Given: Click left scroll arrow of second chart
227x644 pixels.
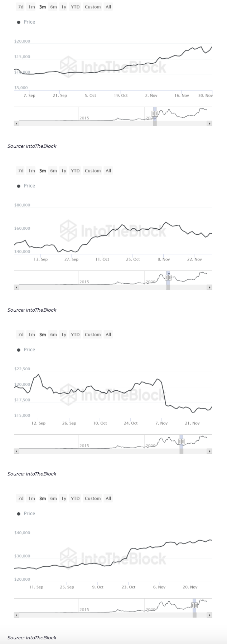Looking at the screenshot, I should [16, 287].
